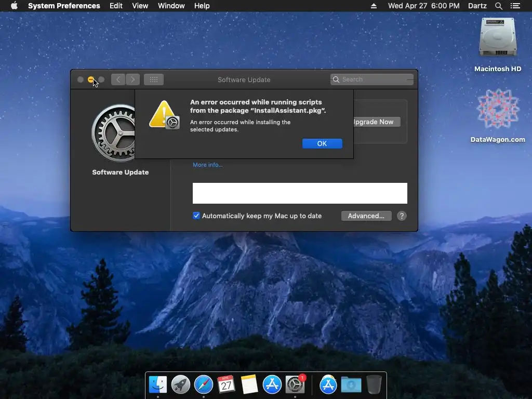Open the More info... link
Screen dimensions: 532x399
208,165
